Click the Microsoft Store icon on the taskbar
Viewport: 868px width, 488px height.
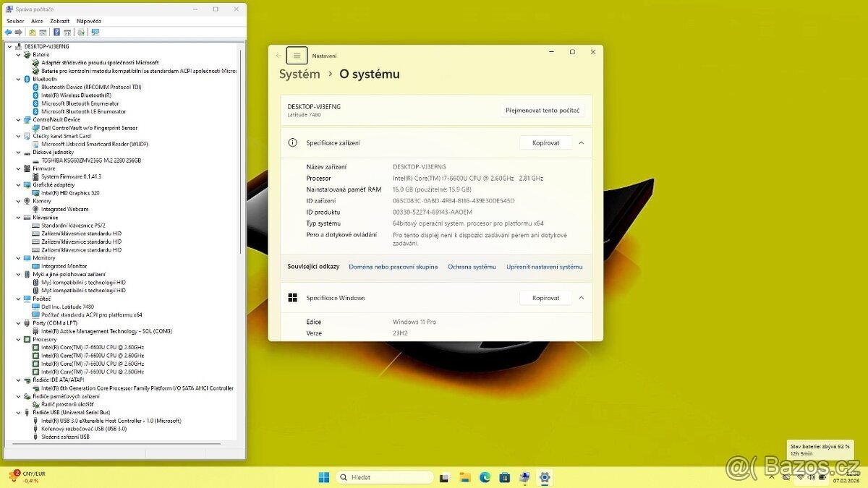coord(504,477)
